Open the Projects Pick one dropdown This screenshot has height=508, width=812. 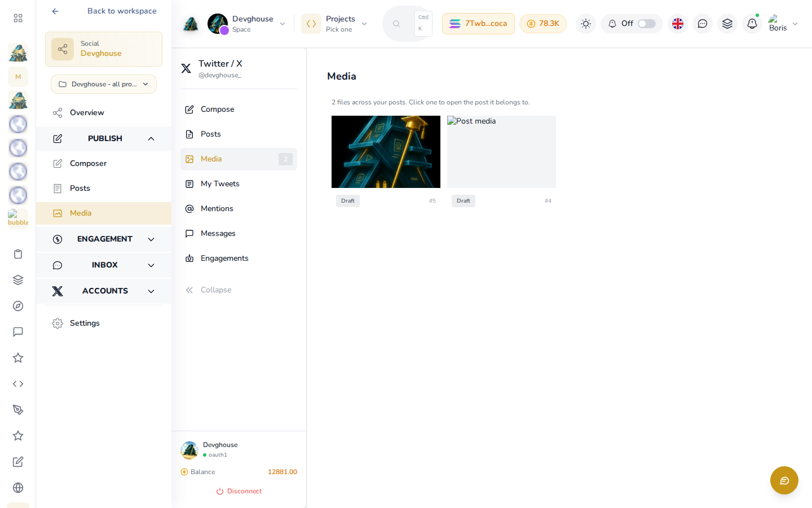[x=335, y=24]
